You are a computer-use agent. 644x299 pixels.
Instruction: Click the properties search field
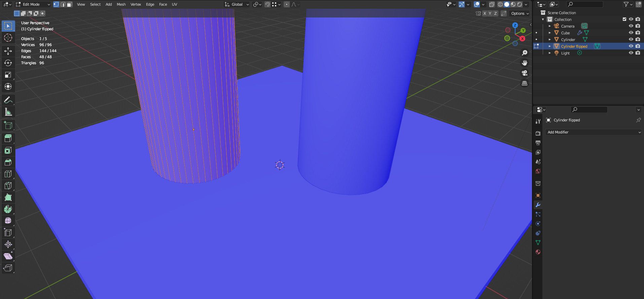coord(589,109)
